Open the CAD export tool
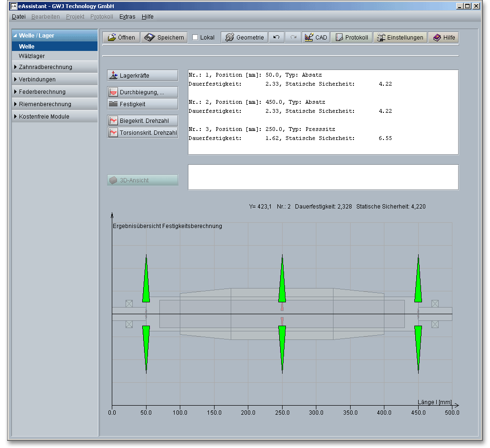This screenshot has width=490, height=448. click(x=315, y=38)
